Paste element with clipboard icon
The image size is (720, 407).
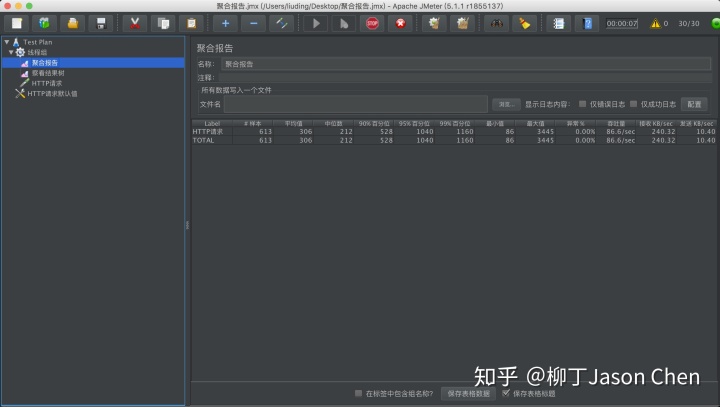click(x=191, y=23)
